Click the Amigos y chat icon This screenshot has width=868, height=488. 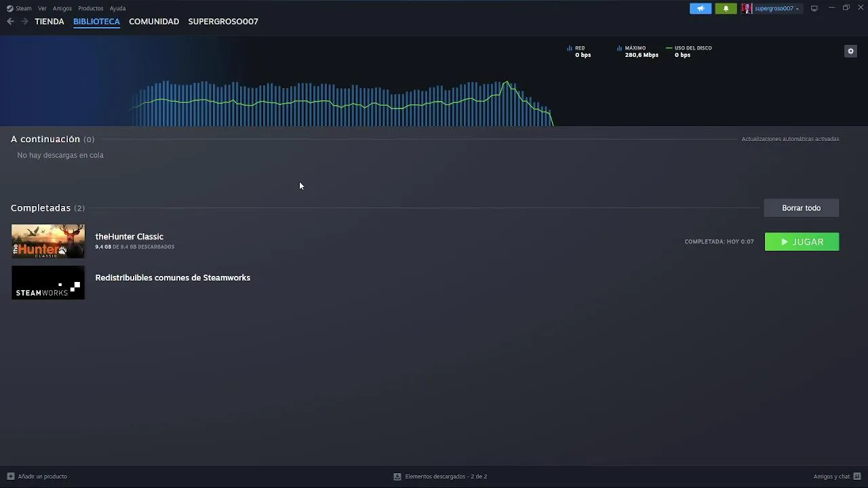point(857,476)
